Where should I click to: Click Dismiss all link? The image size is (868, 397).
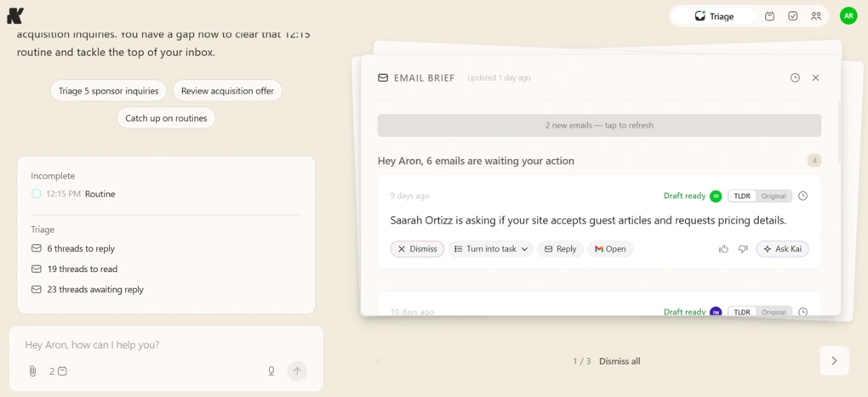click(620, 361)
